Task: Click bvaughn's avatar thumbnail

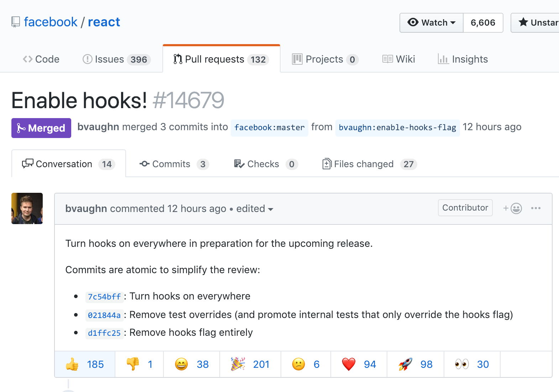Action: (x=27, y=208)
